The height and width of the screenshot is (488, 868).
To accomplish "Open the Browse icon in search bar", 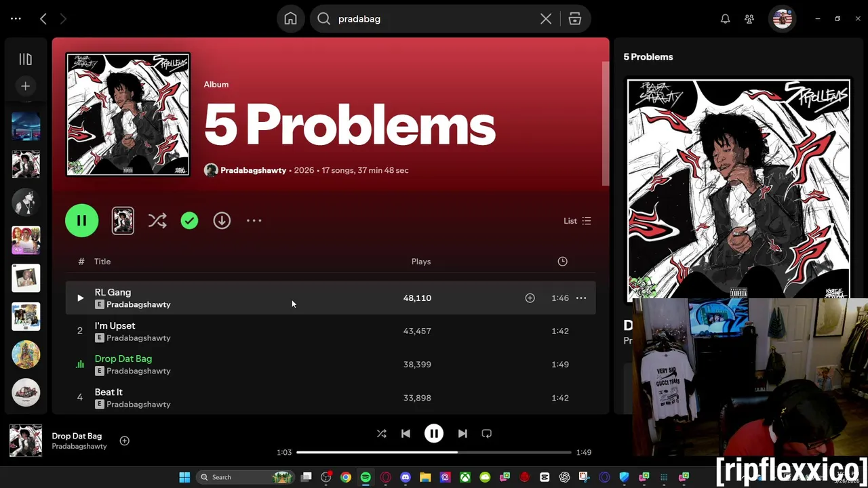I will [x=575, y=19].
